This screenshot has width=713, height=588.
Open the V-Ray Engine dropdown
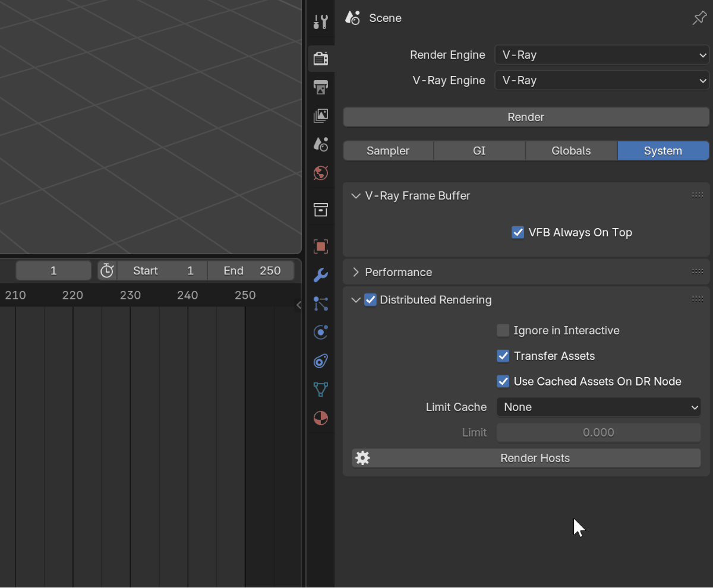click(x=602, y=80)
